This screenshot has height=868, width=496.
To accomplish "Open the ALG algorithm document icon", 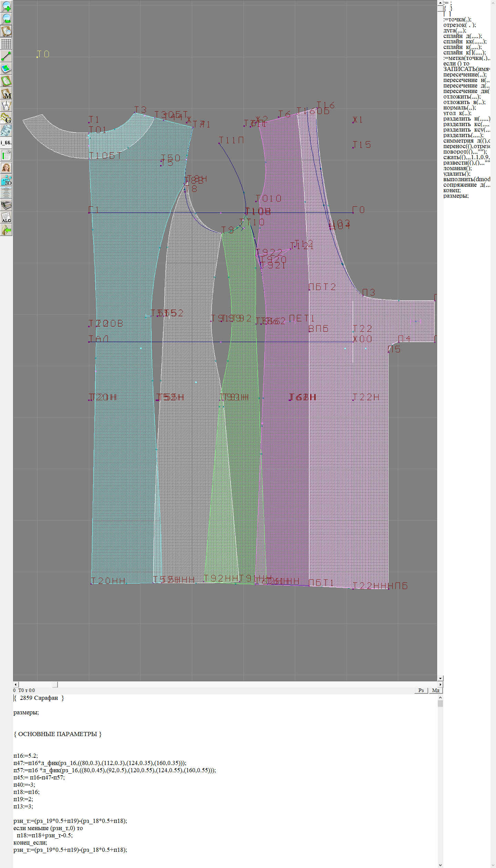I will coord(6,217).
